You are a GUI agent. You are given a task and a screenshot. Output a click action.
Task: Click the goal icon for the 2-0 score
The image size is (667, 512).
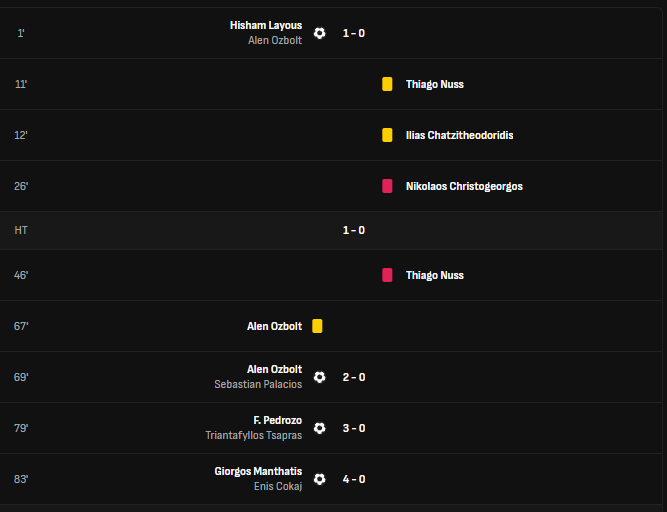pos(319,377)
